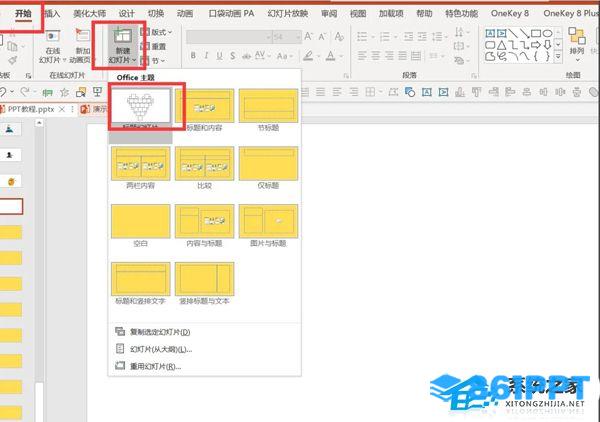Click the 新建幻灯片 (New Slide) button icon
600x422 pixels.
pyautogui.click(x=122, y=37)
